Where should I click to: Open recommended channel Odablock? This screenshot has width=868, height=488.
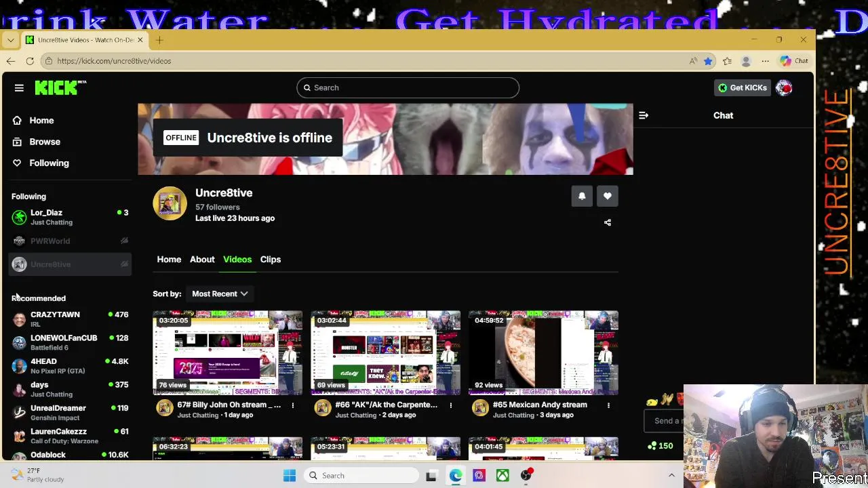pyautogui.click(x=70, y=455)
